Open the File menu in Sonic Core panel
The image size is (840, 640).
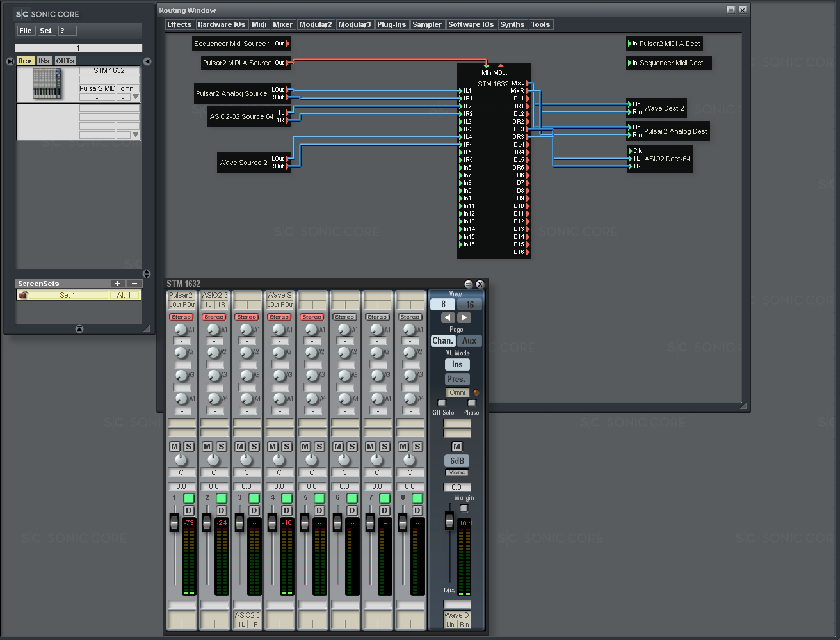coord(26,31)
